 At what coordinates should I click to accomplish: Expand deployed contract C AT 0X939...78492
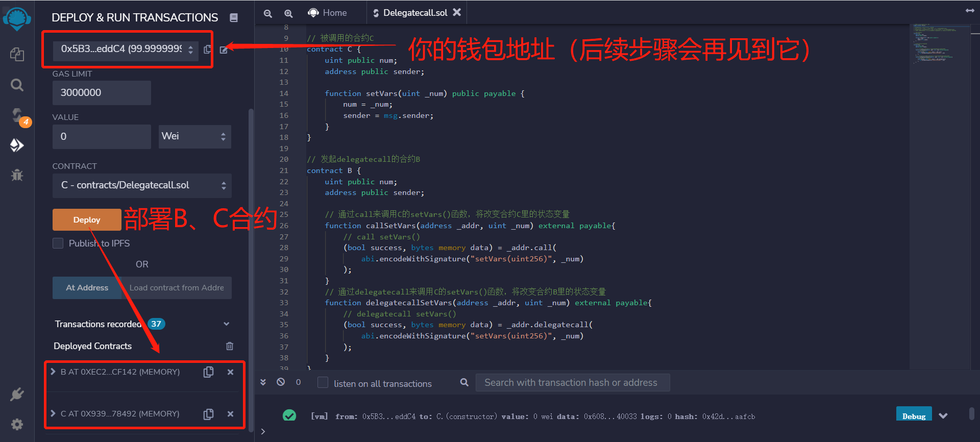pos(53,413)
